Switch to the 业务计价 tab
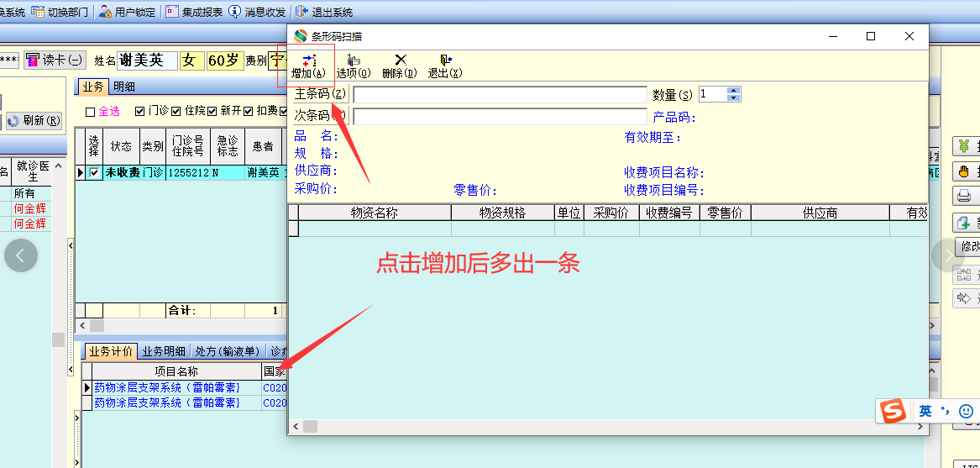The image size is (980, 468). (x=111, y=351)
